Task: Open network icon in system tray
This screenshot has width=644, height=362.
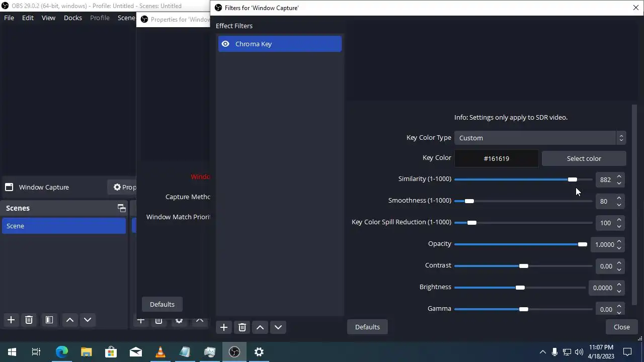Action: point(567,352)
